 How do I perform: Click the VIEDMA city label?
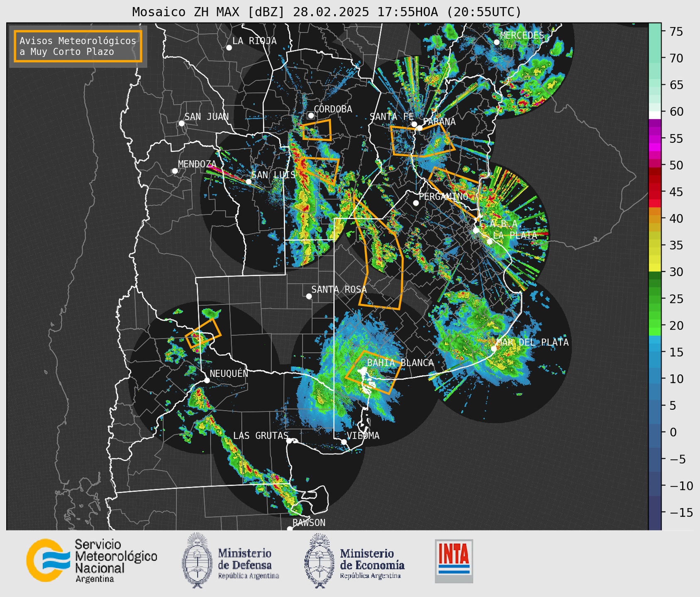click(x=363, y=436)
